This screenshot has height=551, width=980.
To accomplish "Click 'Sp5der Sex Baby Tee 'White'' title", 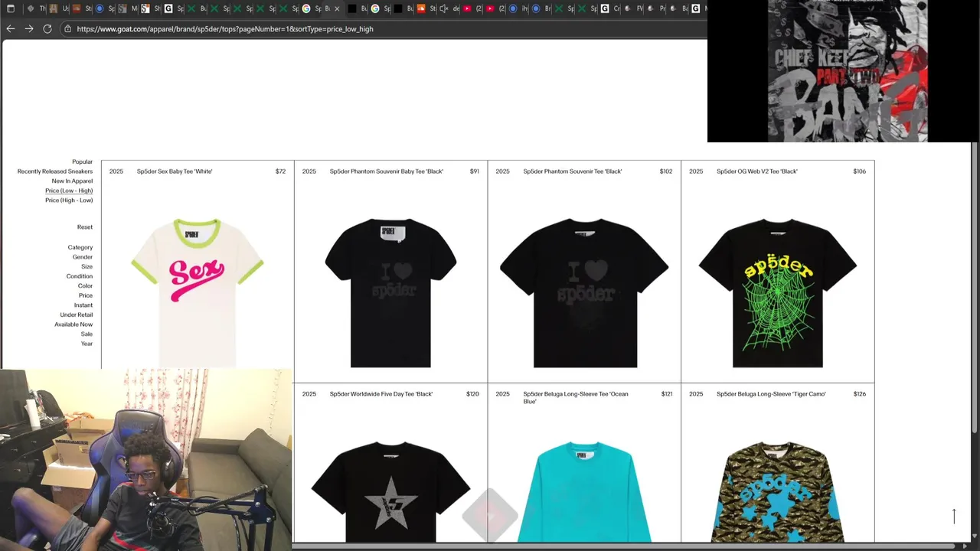I will pos(175,171).
